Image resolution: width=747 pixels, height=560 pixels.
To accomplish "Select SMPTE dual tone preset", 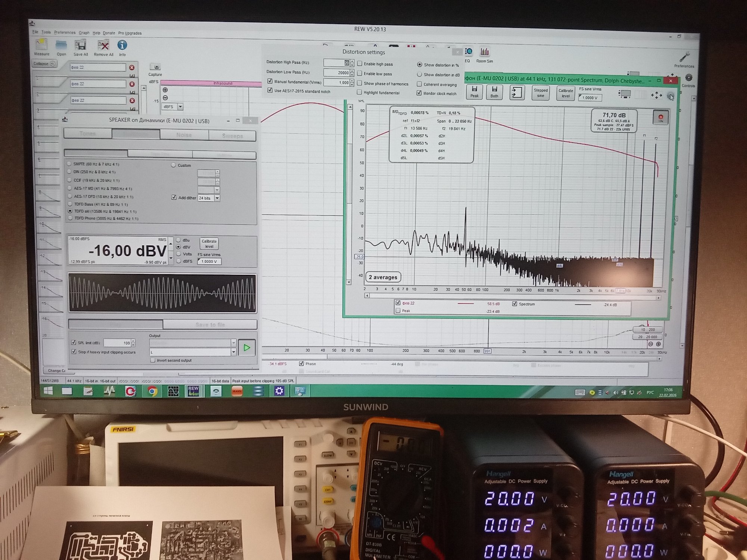I will 69,164.
